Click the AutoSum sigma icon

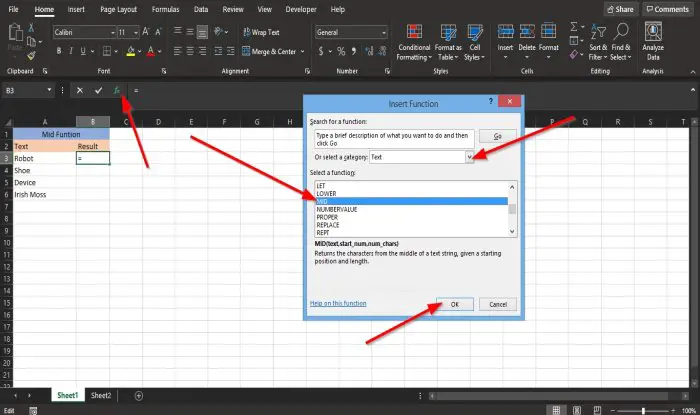coord(574,27)
